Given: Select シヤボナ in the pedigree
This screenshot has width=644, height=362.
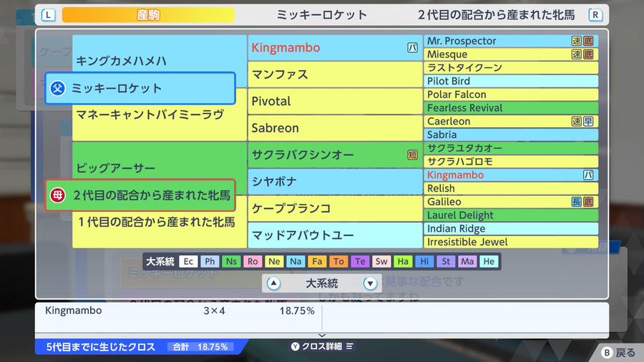Looking at the screenshot, I should [335, 182].
